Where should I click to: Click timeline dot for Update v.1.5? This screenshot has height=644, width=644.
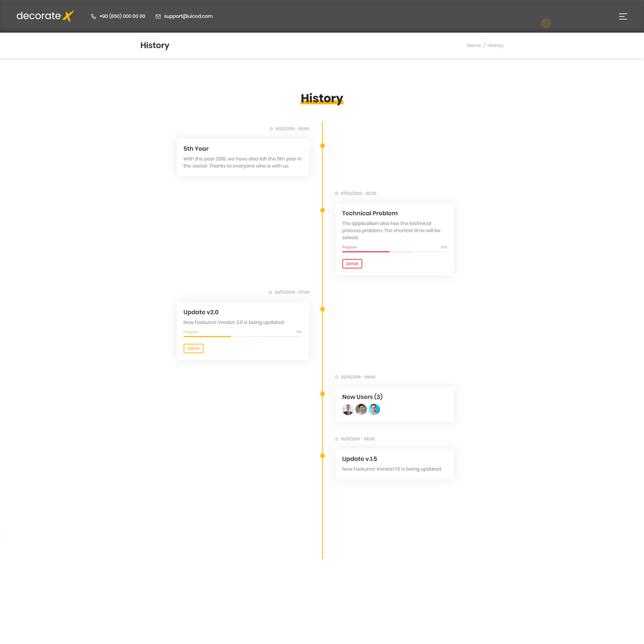click(x=323, y=456)
